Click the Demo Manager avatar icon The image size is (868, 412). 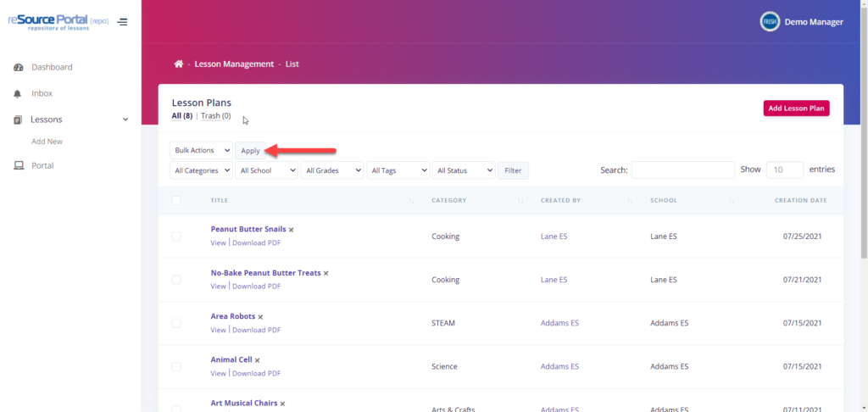(770, 22)
